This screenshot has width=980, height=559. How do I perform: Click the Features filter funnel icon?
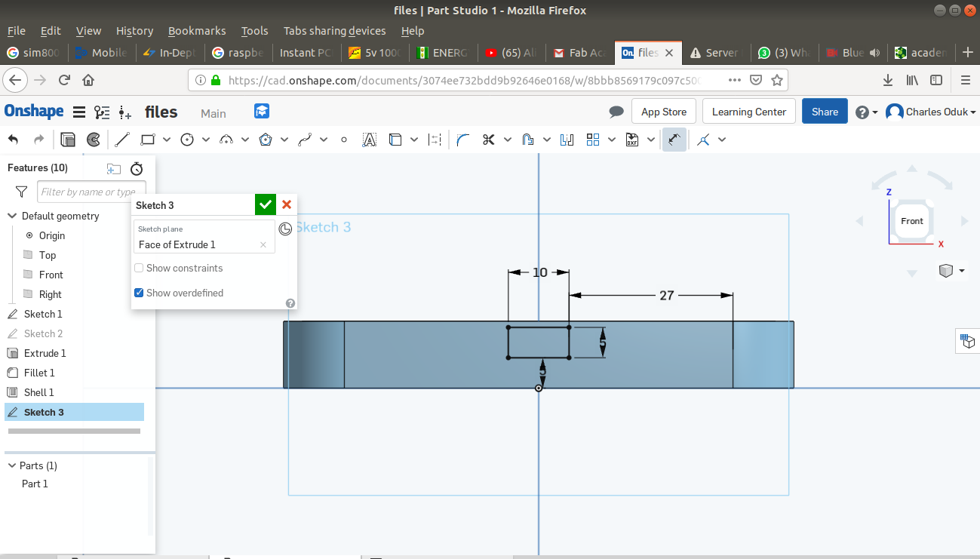(x=21, y=192)
